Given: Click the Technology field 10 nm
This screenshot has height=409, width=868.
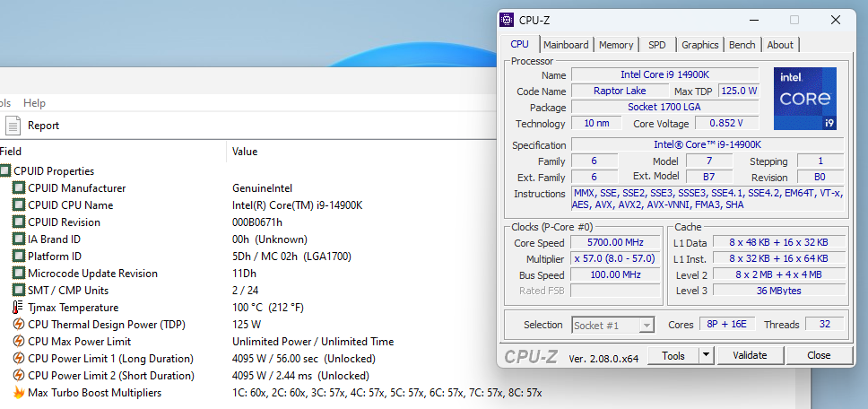Looking at the screenshot, I should [596, 123].
